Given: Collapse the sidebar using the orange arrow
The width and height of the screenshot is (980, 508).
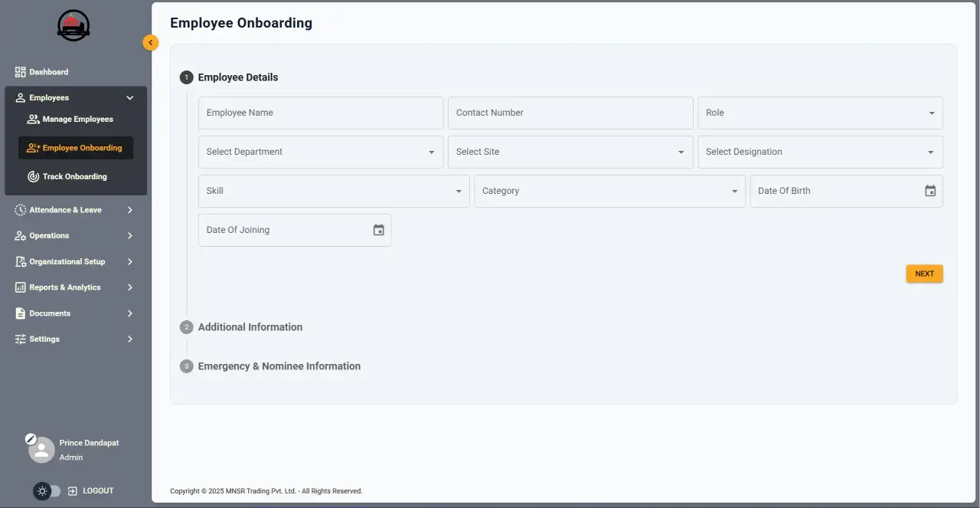Looking at the screenshot, I should pos(150,42).
